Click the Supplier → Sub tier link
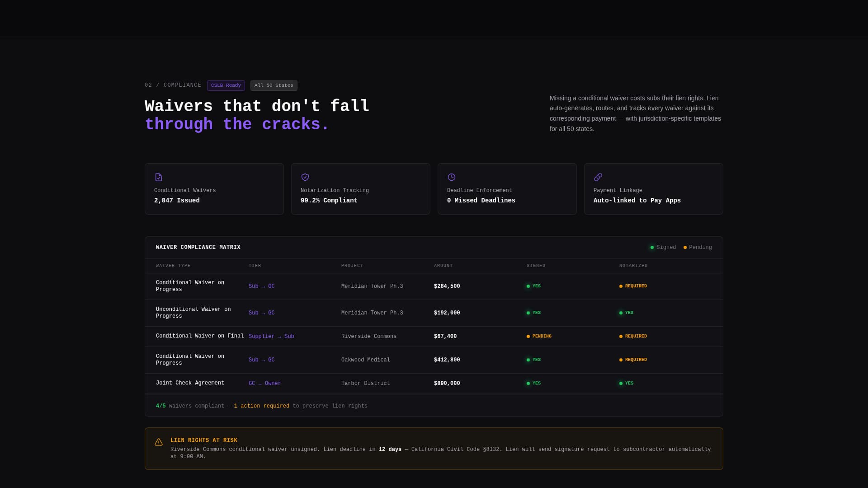The height and width of the screenshot is (488, 868). point(271,337)
